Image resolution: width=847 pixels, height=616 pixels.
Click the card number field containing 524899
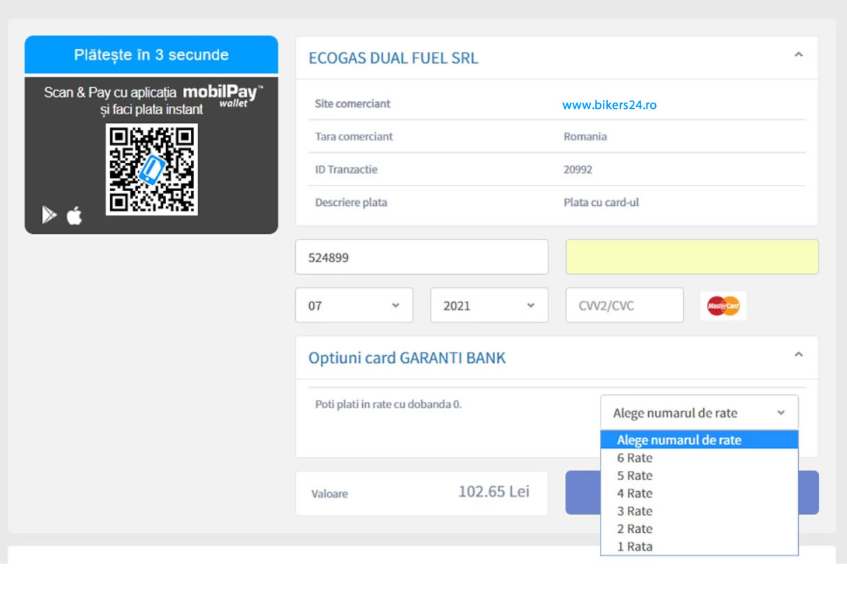coord(422,257)
